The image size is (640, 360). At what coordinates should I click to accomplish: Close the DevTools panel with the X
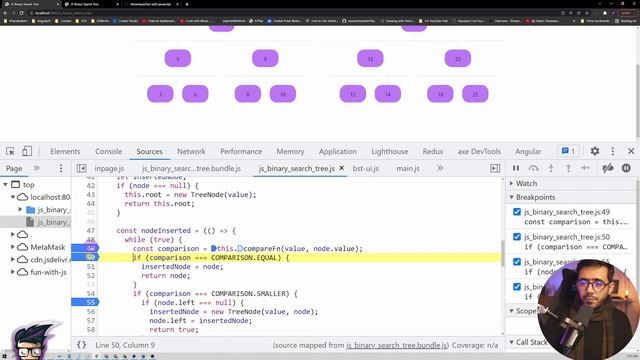point(631,151)
